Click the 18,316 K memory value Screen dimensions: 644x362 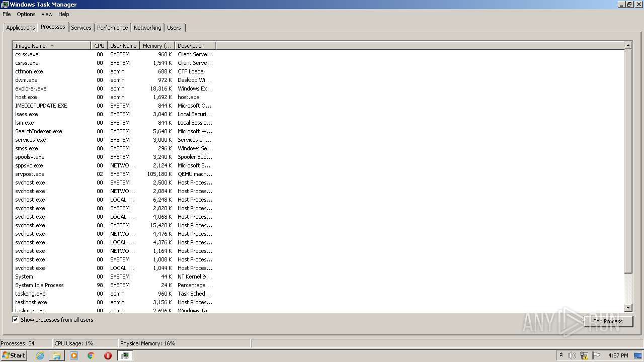pyautogui.click(x=161, y=88)
